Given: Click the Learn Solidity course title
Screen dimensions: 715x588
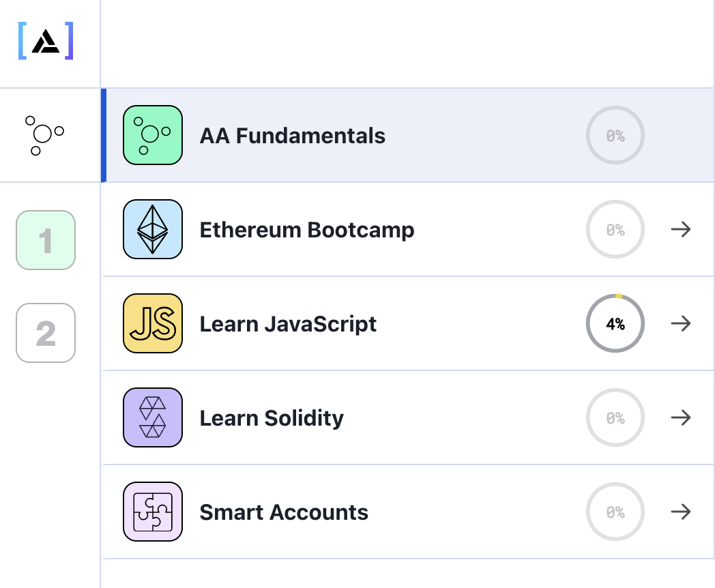Looking at the screenshot, I should pyautogui.click(x=272, y=418).
